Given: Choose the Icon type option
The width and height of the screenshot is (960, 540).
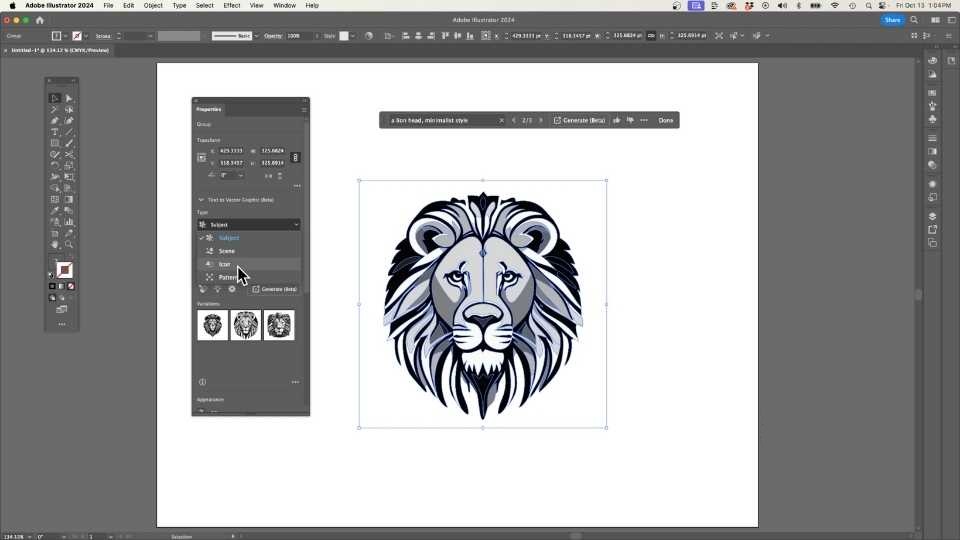Looking at the screenshot, I should [225, 264].
